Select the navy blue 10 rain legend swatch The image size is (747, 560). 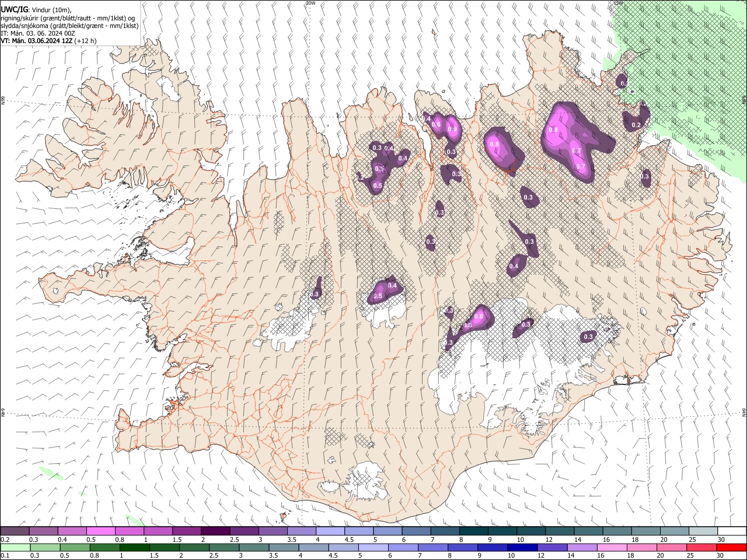click(x=522, y=548)
